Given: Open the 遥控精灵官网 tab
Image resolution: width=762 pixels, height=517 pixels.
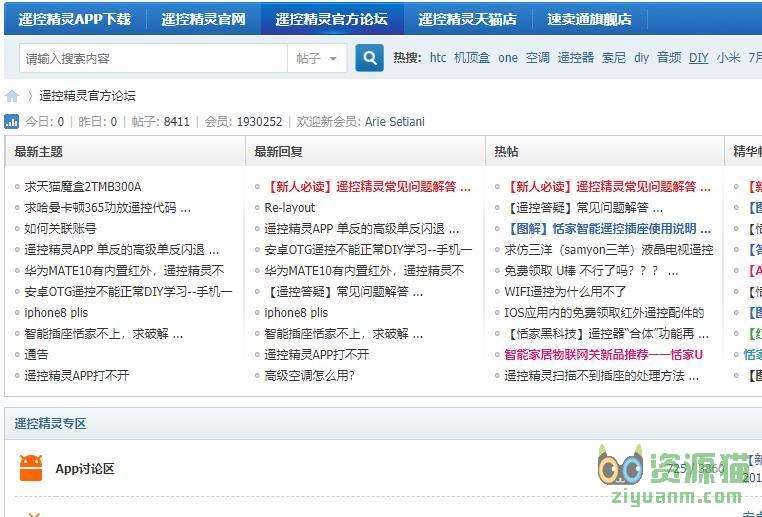Looking at the screenshot, I should point(203,19).
